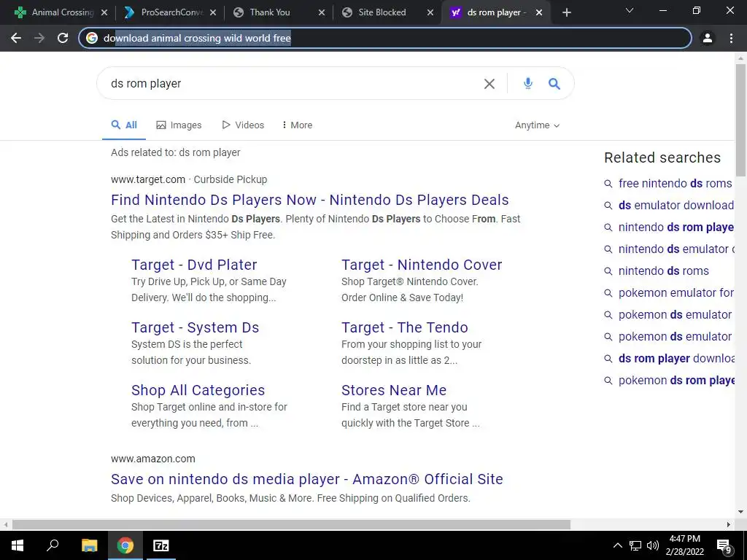Show hidden system tray icons
This screenshot has width=747, height=560.
617,545
